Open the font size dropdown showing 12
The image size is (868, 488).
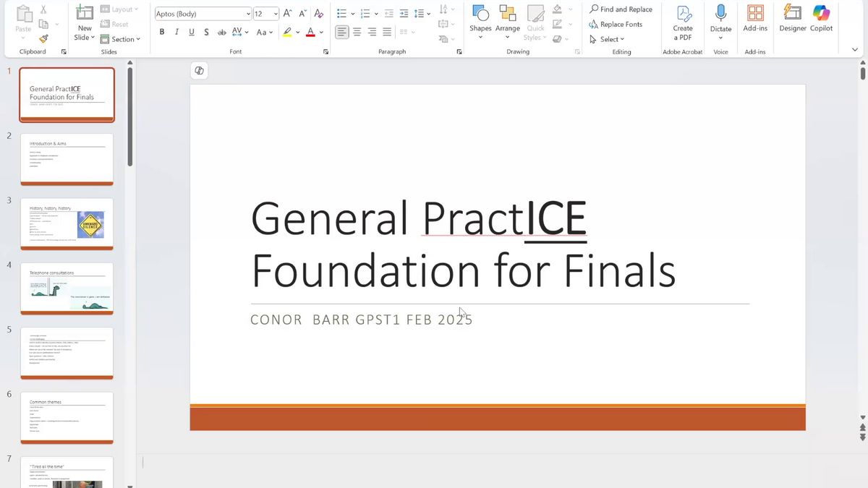276,14
